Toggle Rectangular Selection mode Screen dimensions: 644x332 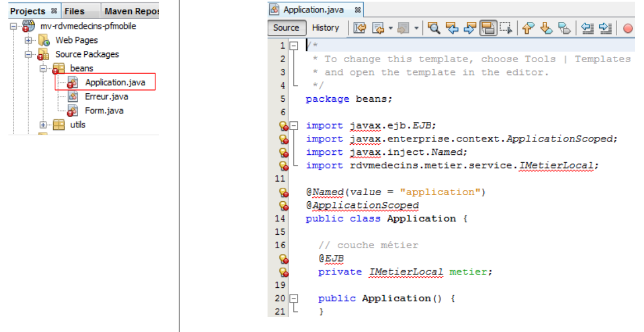point(505,28)
